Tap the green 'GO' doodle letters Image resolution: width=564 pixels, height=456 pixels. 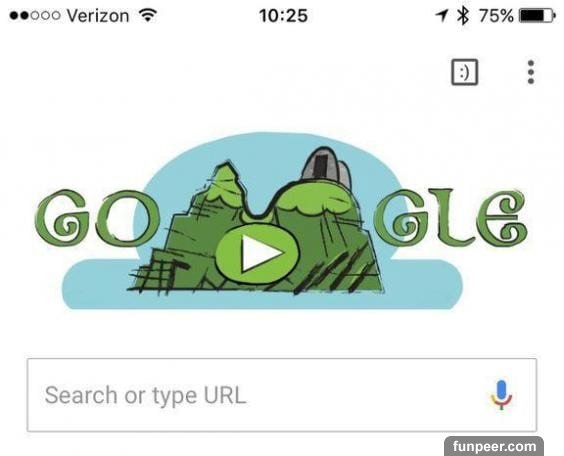coord(97,219)
